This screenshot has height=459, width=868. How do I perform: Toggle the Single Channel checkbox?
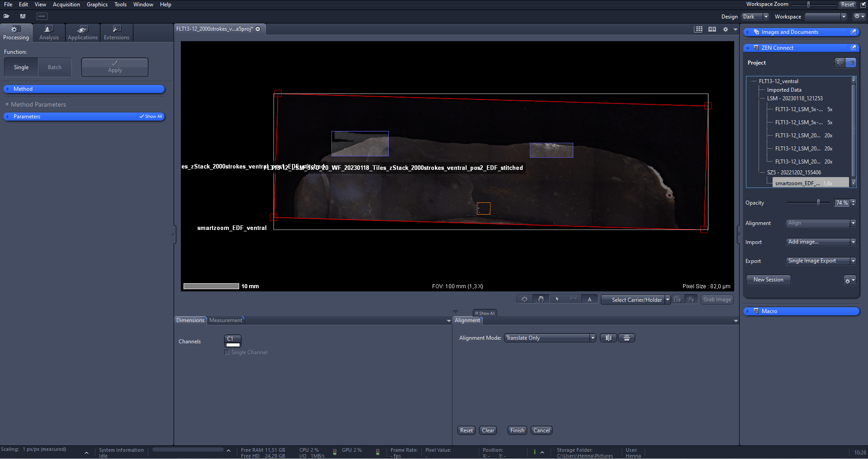[x=227, y=352]
